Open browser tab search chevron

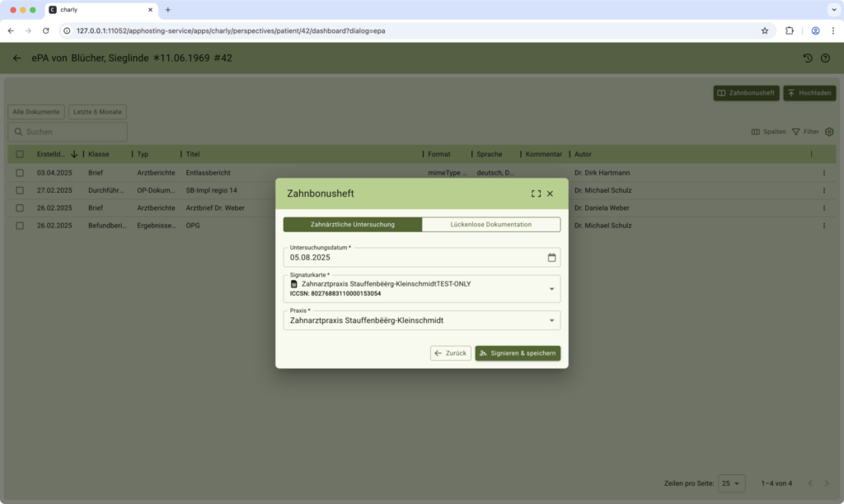point(834,10)
